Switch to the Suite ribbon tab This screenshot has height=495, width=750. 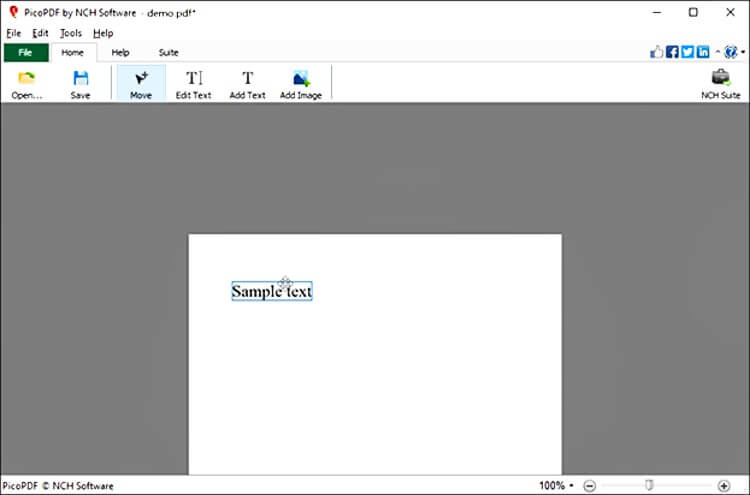(168, 53)
